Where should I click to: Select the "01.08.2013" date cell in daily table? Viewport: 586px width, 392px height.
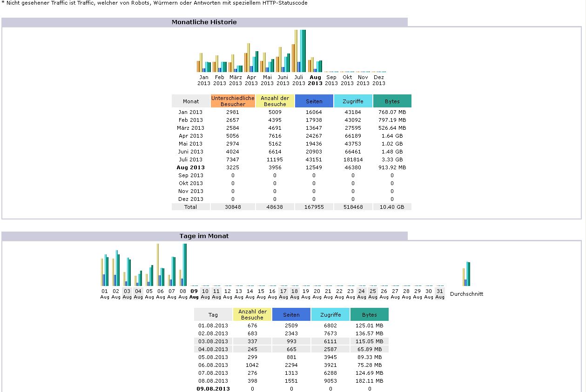click(x=213, y=326)
